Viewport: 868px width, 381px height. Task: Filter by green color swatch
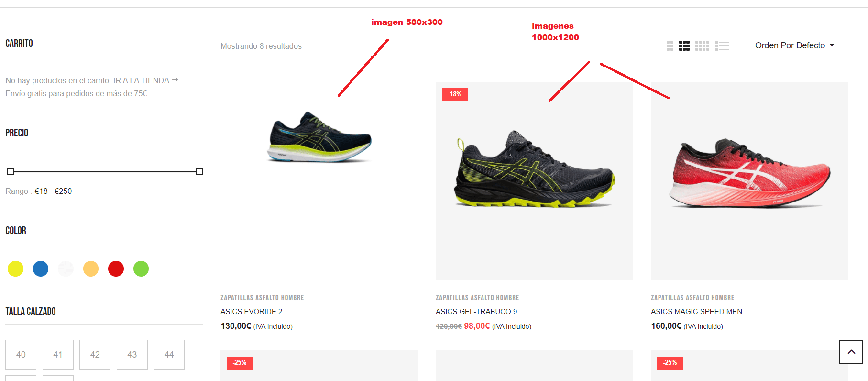[x=141, y=269]
